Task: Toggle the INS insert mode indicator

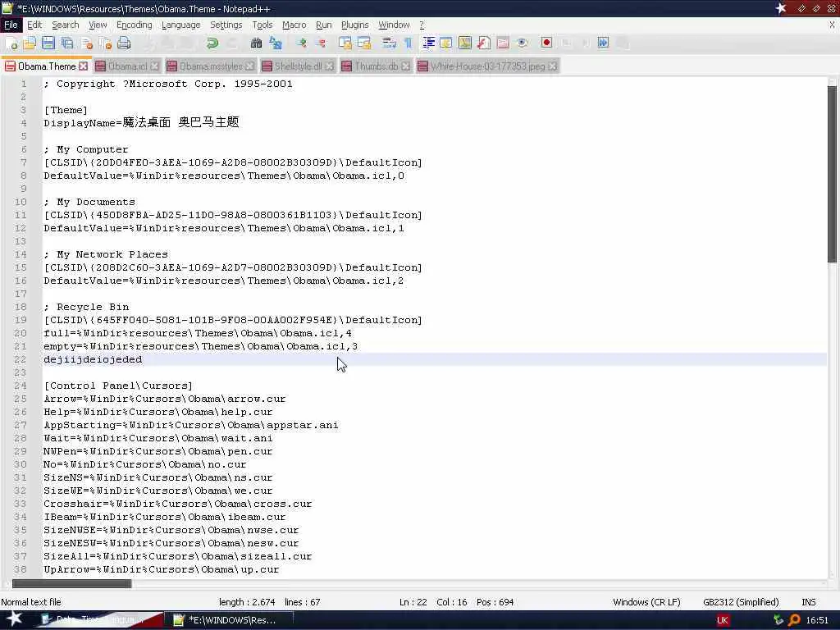Action: (x=808, y=602)
